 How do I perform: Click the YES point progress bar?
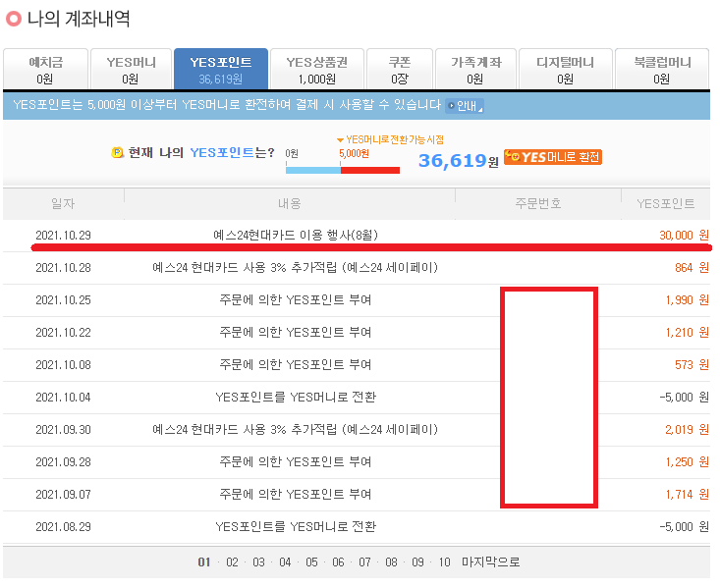[343, 170]
